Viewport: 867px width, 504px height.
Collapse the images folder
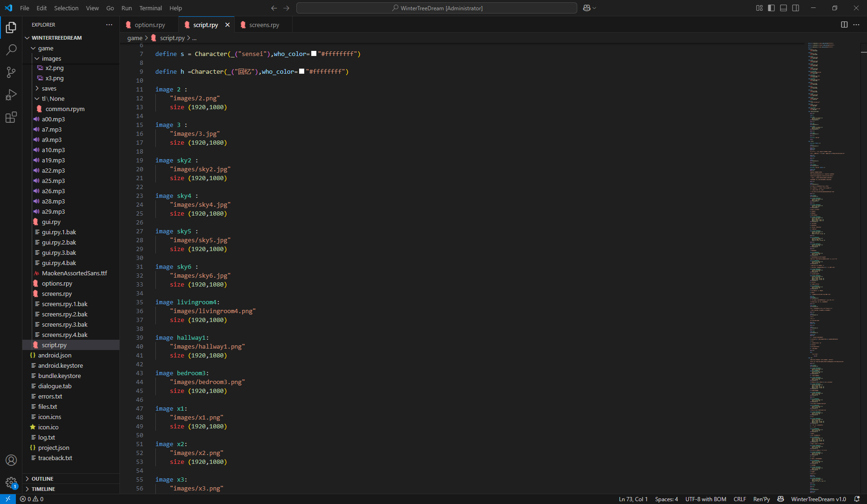click(x=51, y=59)
